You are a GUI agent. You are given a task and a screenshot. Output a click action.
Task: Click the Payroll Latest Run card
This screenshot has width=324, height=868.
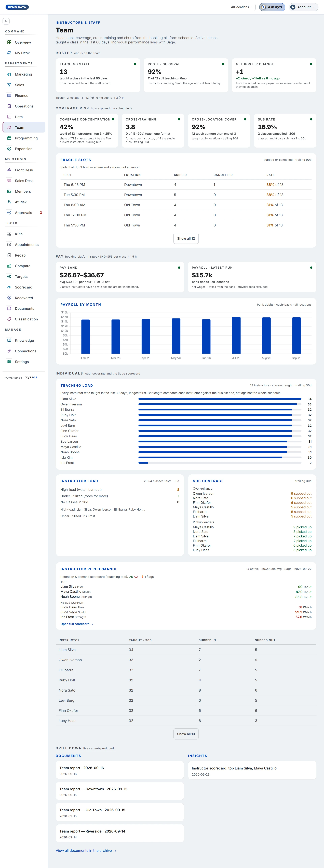252,277
